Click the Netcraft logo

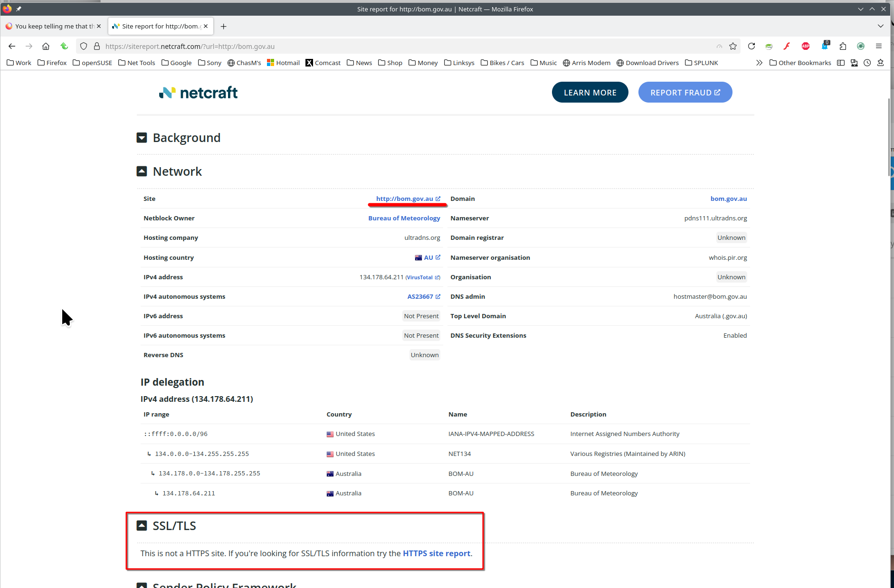(198, 93)
